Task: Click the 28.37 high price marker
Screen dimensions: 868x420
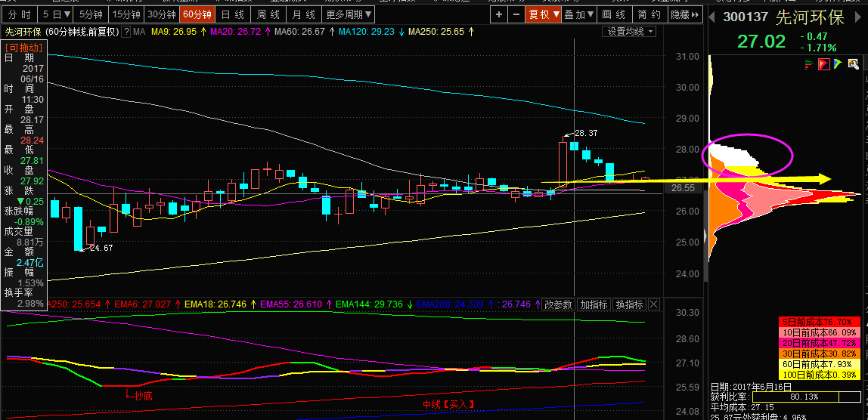Action: 586,134
